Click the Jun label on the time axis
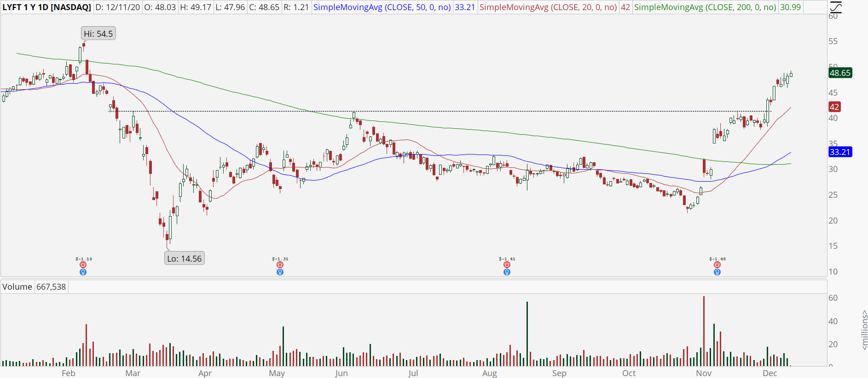868x378 pixels. [x=341, y=373]
